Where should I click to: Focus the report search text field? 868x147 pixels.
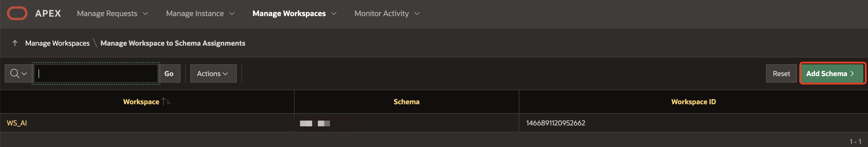coord(96,73)
